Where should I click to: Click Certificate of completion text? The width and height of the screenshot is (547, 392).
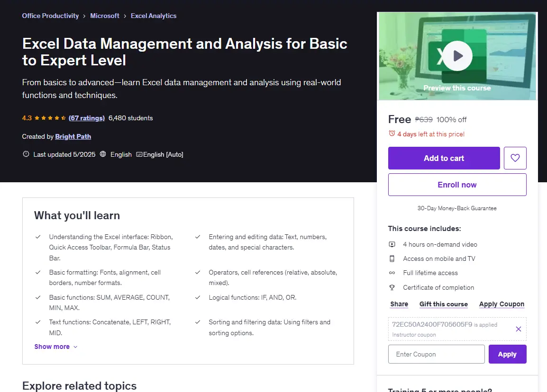(x=438, y=287)
